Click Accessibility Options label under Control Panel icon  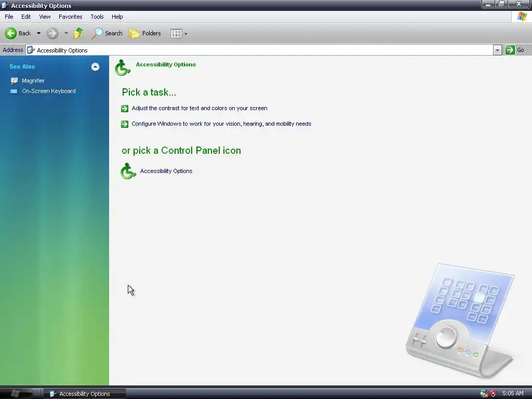pyautogui.click(x=166, y=171)
